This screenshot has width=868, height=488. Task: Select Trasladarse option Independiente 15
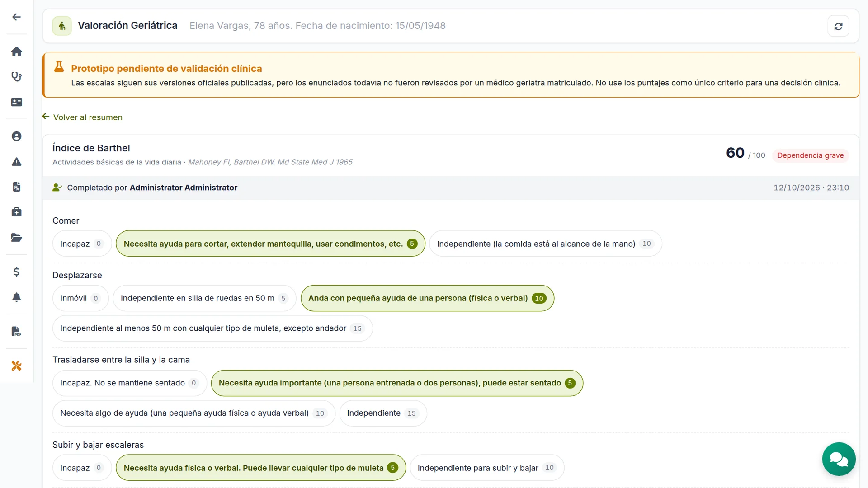383,413
